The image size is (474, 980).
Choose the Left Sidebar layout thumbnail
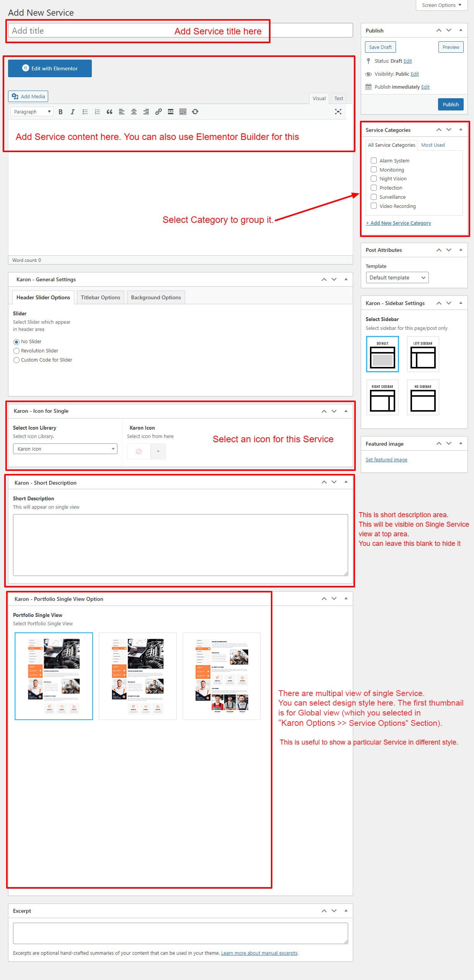(x=423, y=354)
